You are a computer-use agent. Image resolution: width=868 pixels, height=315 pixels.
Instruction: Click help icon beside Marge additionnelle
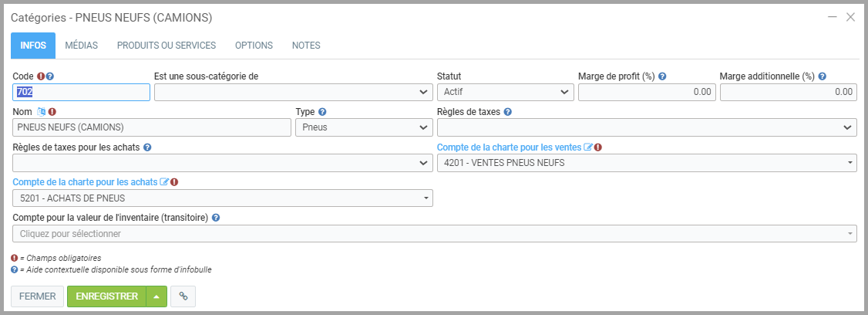click(823, 76)
